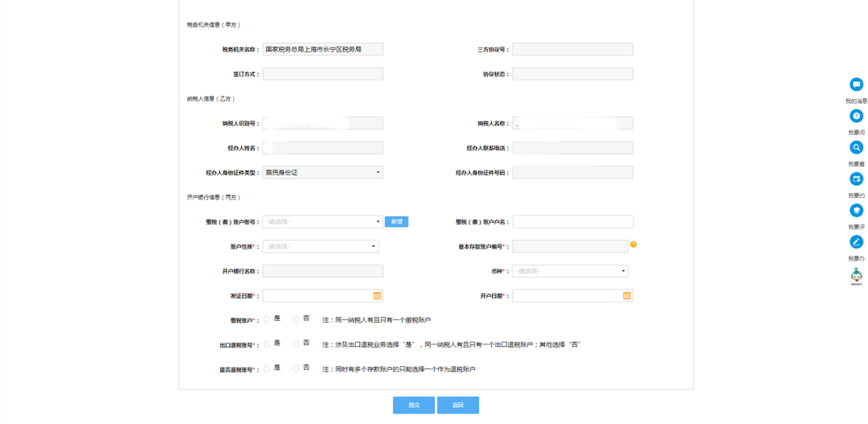The width and height of the screenshot is (868, 424).
Task: Open the 我要评 rating icon
Action: 856,210
